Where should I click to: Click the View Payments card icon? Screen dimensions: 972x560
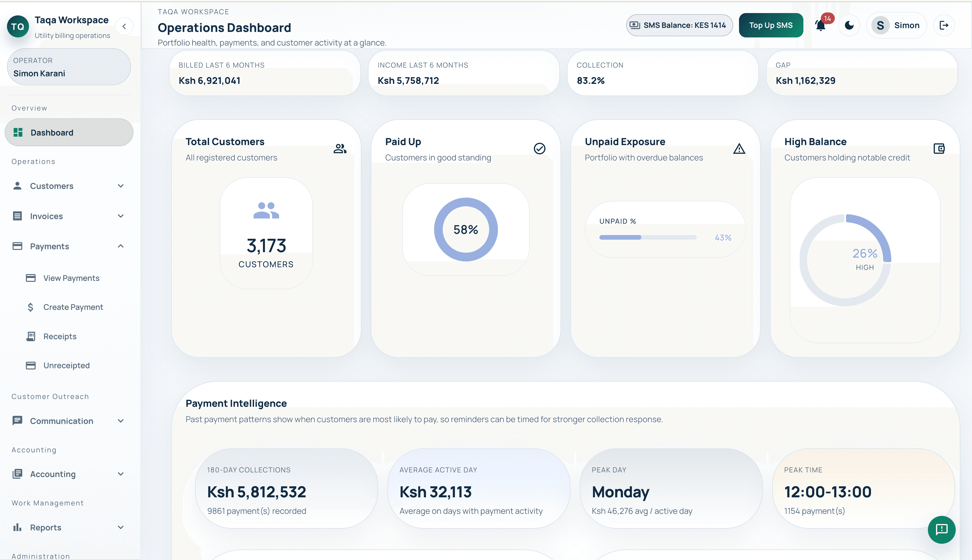tap(31, 278)
